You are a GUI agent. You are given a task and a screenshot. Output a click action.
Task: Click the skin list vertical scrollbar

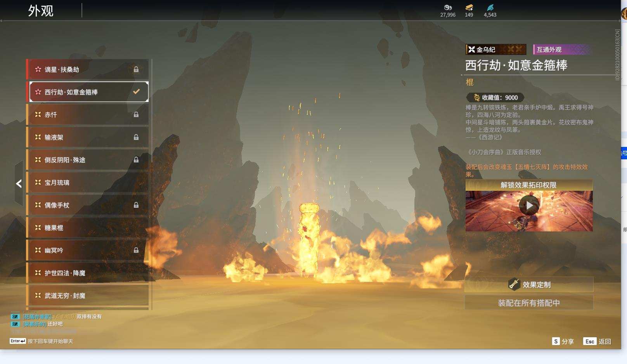151,184
